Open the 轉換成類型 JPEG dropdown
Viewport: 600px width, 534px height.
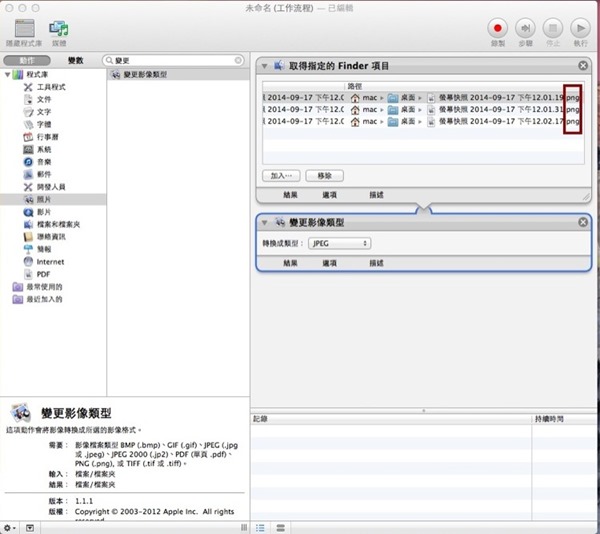click(x=340, y=243)
